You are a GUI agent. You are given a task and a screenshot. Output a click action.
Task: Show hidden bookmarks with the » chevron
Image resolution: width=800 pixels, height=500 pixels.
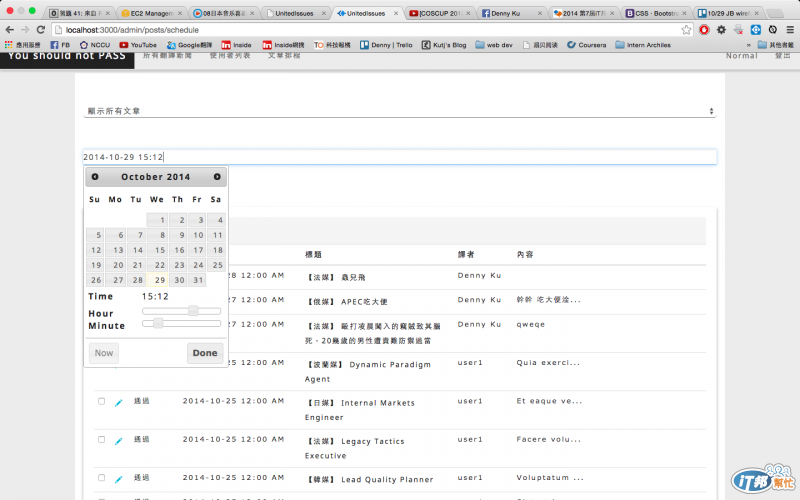pyautogui.click(x=748, y=45)
